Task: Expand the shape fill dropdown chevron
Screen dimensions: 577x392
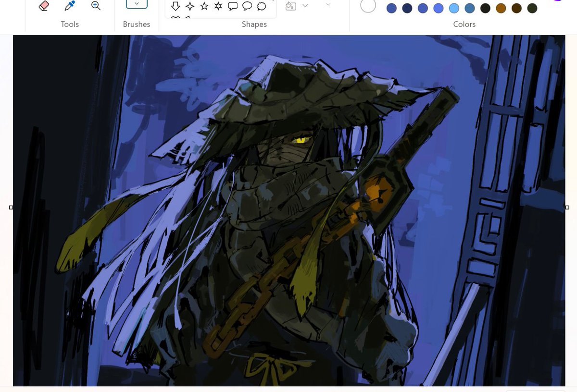Action: coord(305,5)
